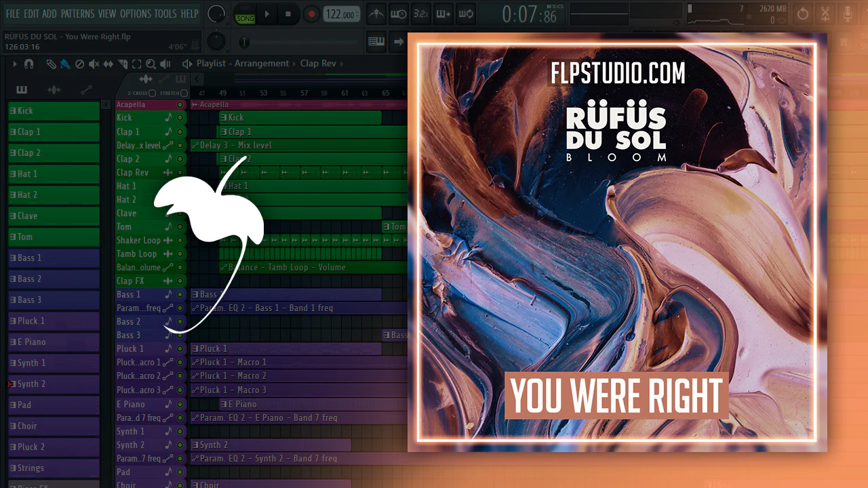Click the speaker icon before Playlist title

[x=187, y=64]
